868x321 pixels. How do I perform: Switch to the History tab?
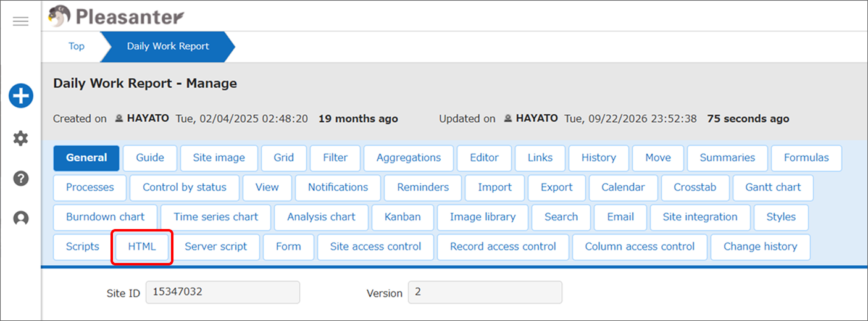point(599,158)
